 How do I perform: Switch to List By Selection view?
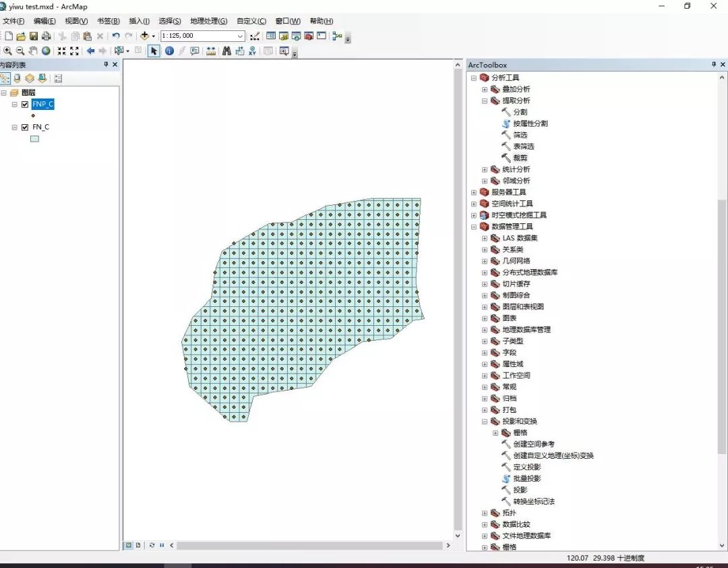click(x=42, y=78)
